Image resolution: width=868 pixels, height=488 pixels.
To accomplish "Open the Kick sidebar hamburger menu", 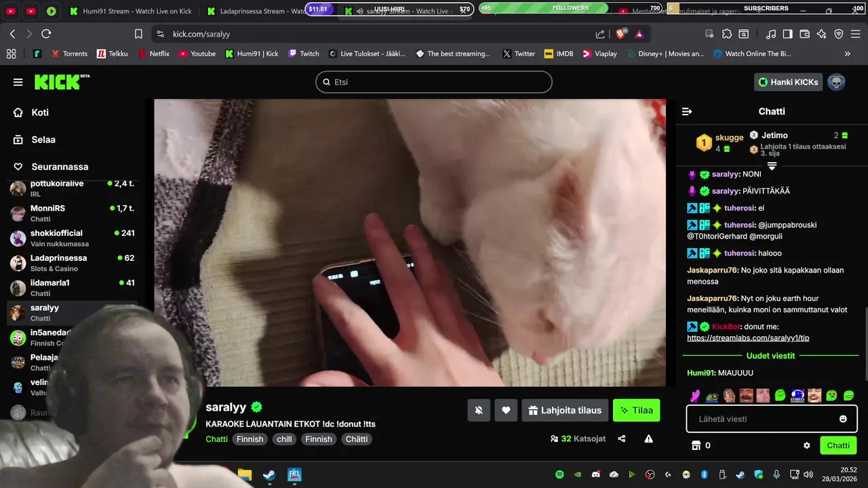I will pos(18,82).
